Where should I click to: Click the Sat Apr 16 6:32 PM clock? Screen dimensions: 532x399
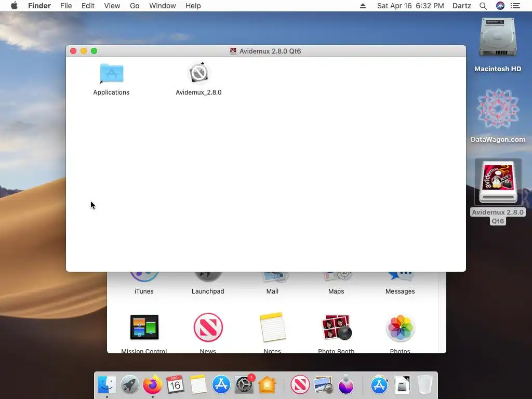410,6
